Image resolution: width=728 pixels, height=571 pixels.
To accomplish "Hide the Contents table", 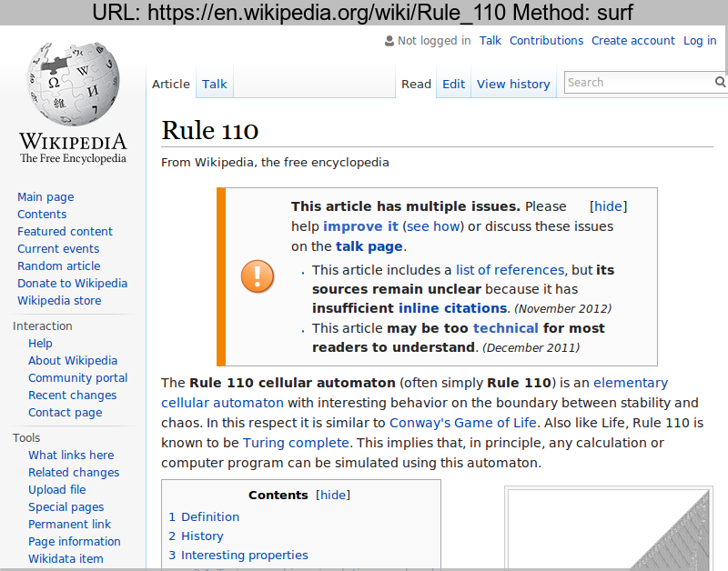I will tap(333, 495).
